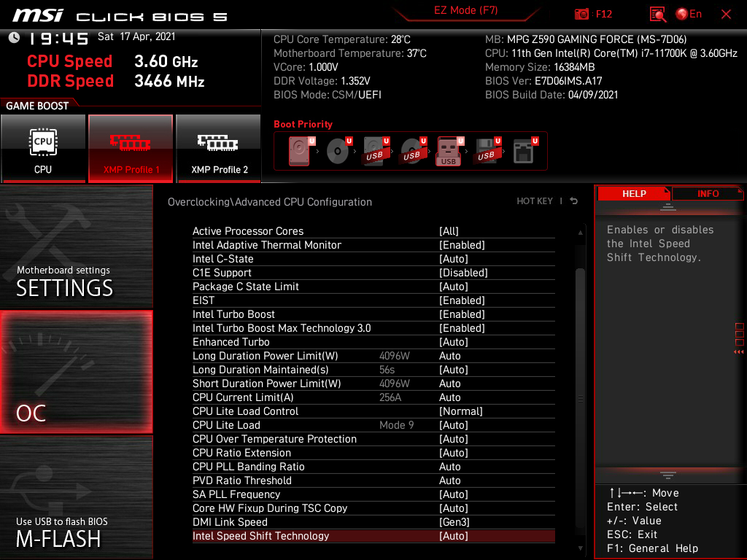Viewport: 747px width, 560px height.
Task: Select the USB hard disk boot device
Action: 376,151
